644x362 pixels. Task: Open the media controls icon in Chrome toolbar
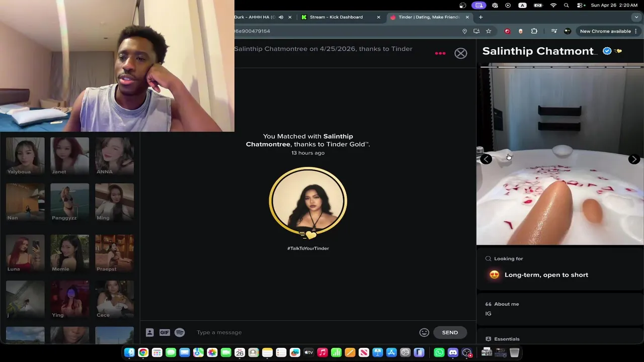click(554, 31)
